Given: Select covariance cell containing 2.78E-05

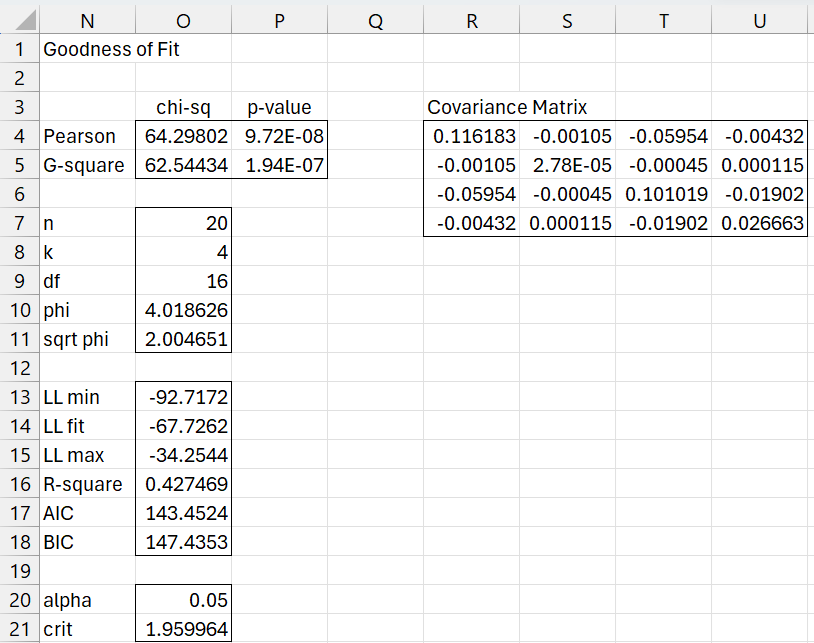Looking at the screenshot, I should point(567,165).
